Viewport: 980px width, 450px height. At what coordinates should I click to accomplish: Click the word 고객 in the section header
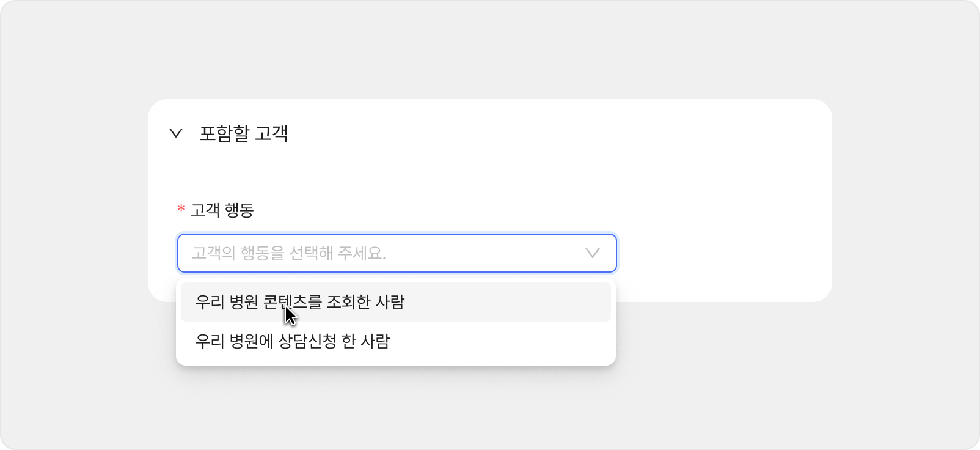271,133
